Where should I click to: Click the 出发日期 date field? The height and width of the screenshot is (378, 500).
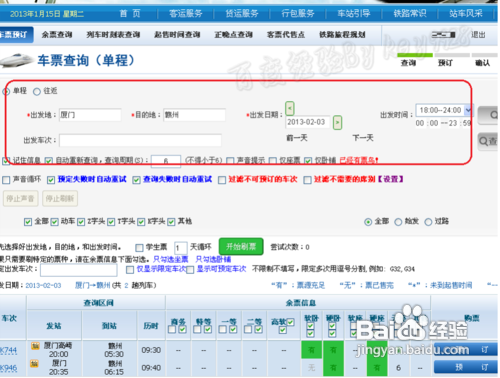[x=308, y=122]
